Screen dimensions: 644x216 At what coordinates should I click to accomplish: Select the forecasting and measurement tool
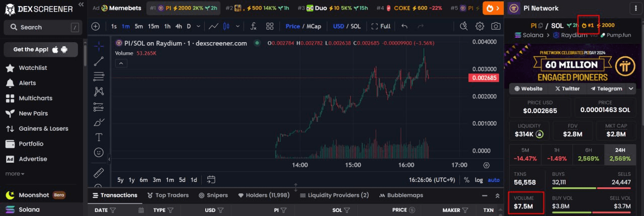point(99,107)
